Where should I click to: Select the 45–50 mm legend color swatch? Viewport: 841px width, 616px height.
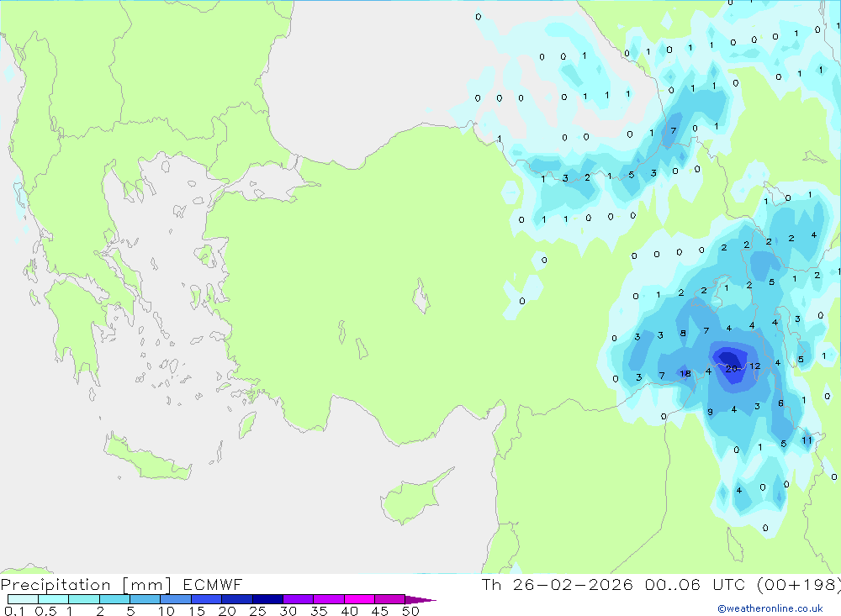389,599
